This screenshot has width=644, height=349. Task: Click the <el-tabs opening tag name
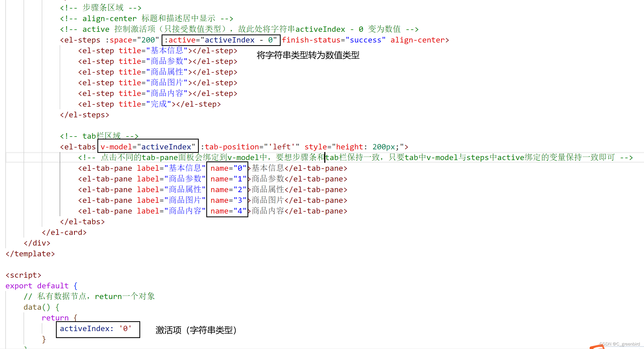point(78,147)
